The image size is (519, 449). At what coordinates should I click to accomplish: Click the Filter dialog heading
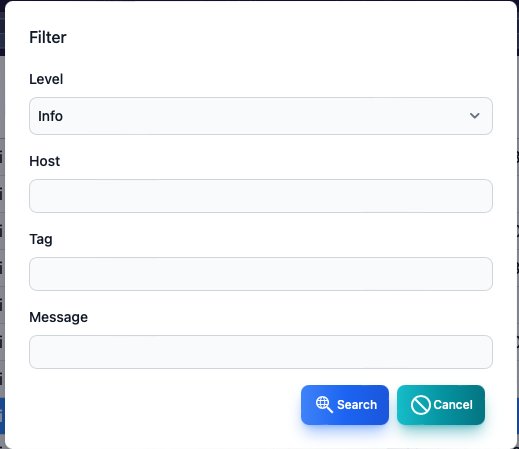(x=48, y=37)
